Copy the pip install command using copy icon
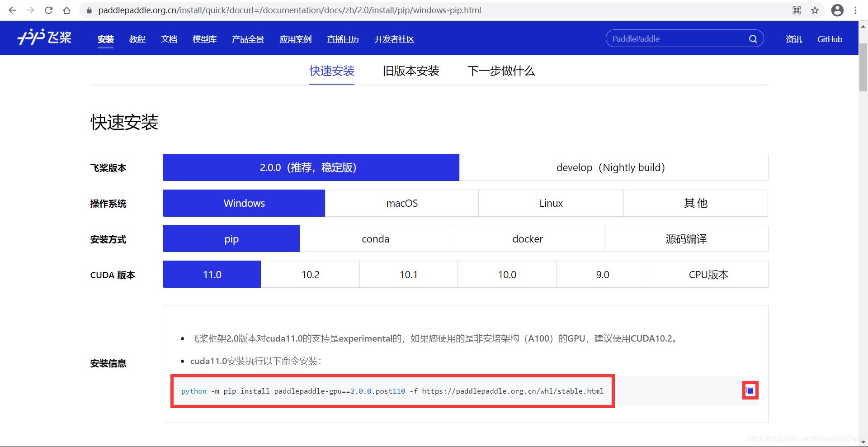868x447 pixels. [750, 390]
